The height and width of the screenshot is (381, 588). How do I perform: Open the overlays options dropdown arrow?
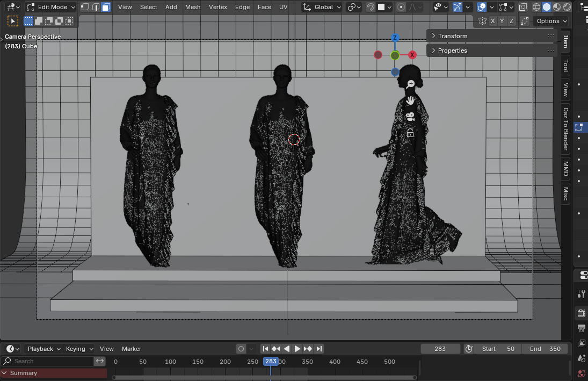point(492,7)
